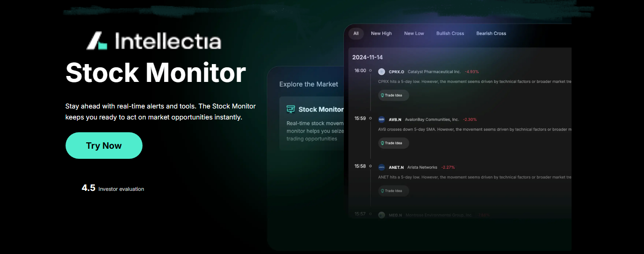Click the Try Now button
The height and width of the screenshot is (254, 644).
coord(104,146)
